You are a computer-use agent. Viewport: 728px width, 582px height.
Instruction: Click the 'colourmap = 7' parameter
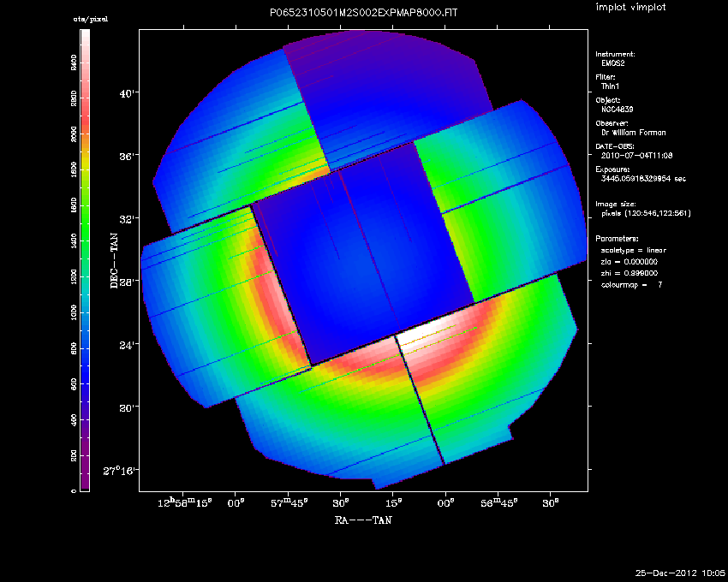631,285
